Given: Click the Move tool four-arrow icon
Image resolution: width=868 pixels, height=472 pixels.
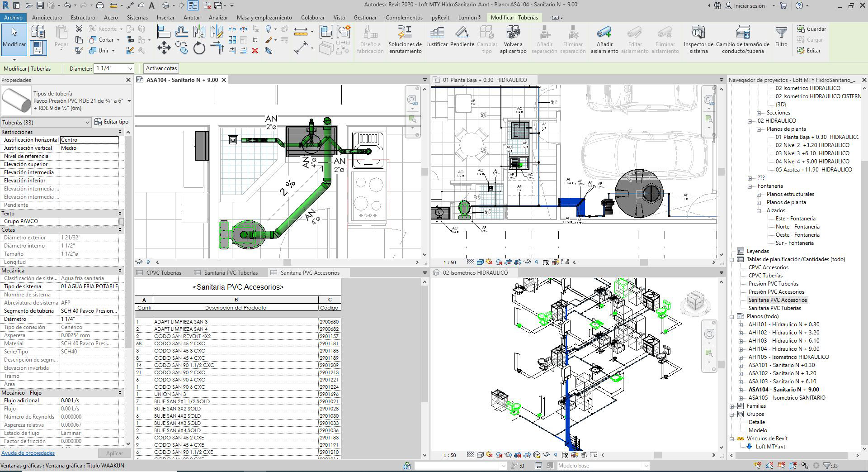Looking at the screenshot, I should pyautogui.click(x=164, y=48).
